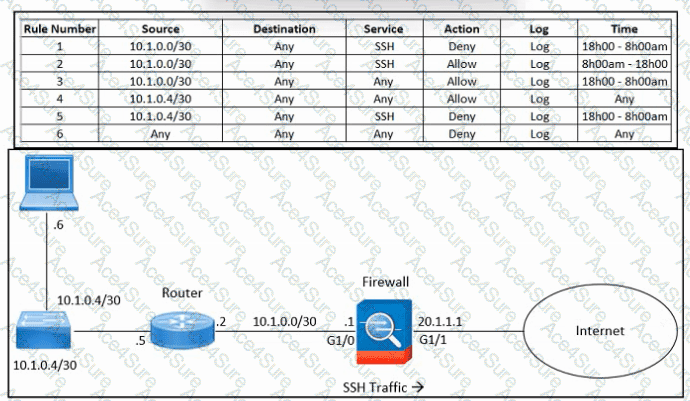690x401 pixels.
Task: Click the laptop computer icon
Action: (x=47, y=186)
